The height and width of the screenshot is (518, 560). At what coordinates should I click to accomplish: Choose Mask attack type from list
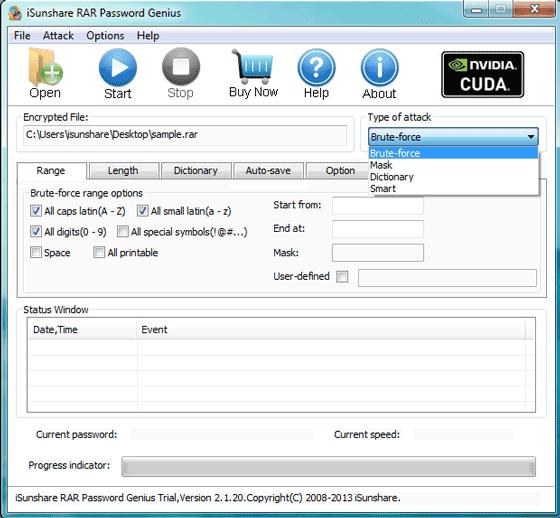coord(453,165)
